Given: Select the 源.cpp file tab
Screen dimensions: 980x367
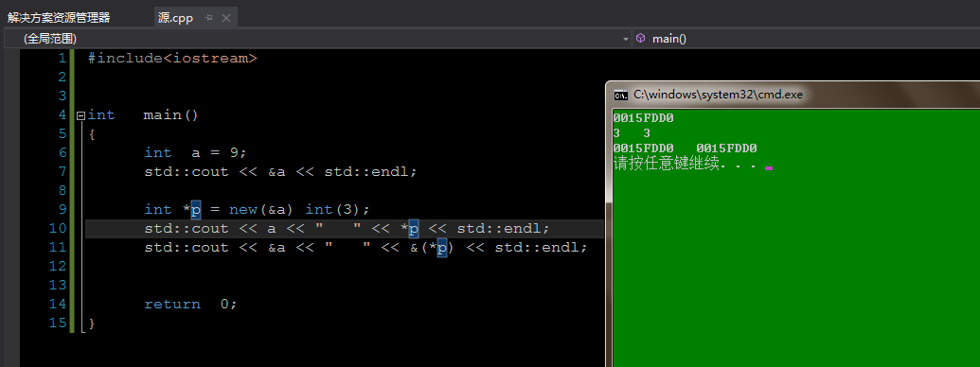Looking at the screenshot, I should [x=175, y=18].
